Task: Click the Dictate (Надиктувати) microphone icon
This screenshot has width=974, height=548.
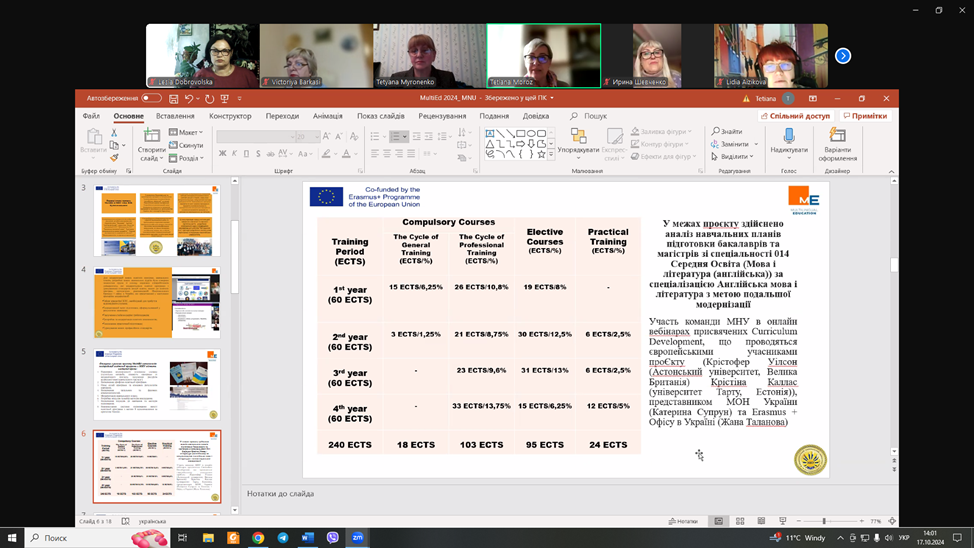Action: (789, 137)
